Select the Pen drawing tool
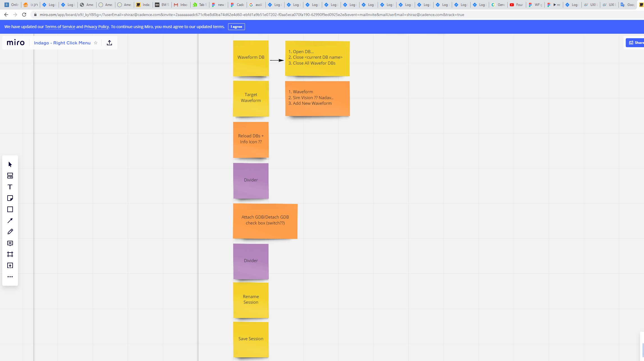This screenshot has height=361, width=644. [10, 232]
